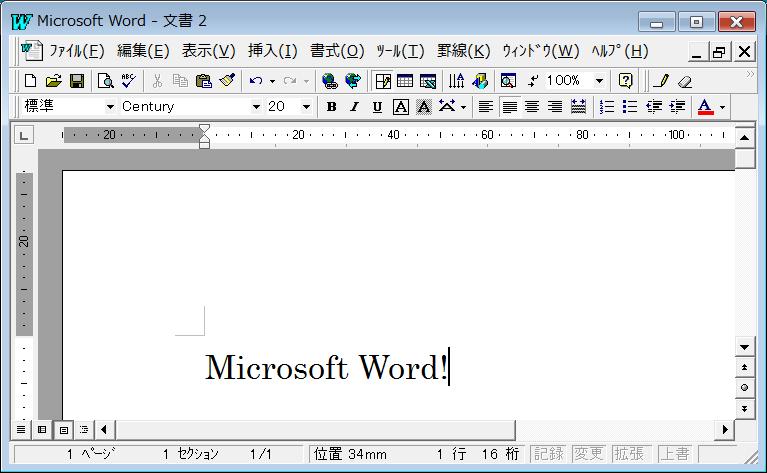Open a file with the folder icon
767x473 pixels.
click(x=53, y=81)
